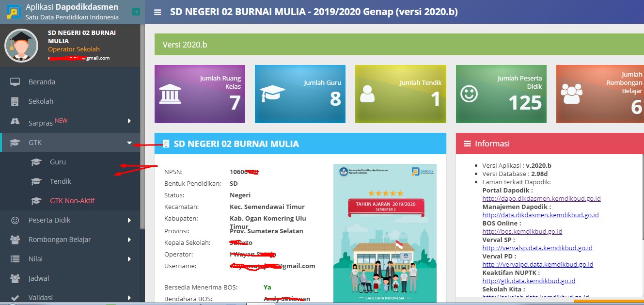
Task: Open the Portal Dapodik link
Action: 541,198
